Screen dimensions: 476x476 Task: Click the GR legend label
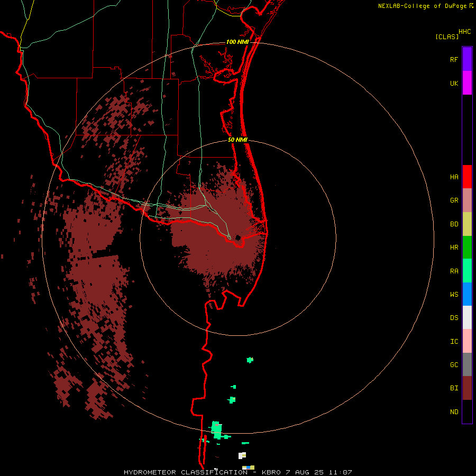[x=454, y=200]
